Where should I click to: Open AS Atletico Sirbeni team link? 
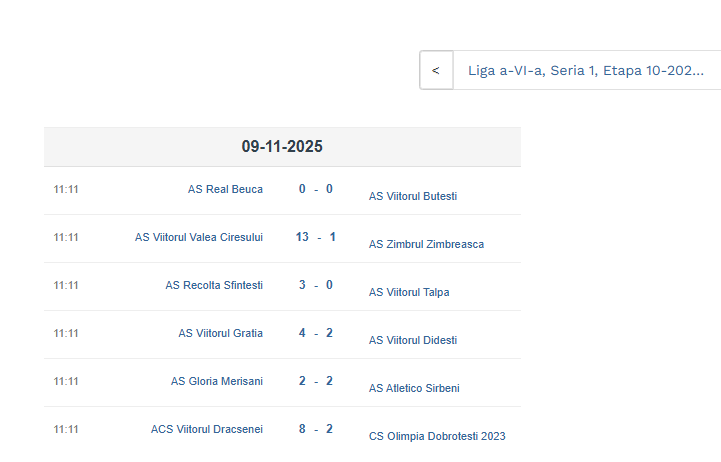coord(414,388)
